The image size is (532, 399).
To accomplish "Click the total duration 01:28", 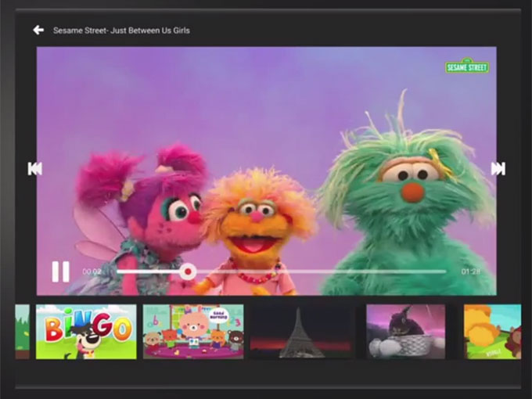I will point(471,271).
